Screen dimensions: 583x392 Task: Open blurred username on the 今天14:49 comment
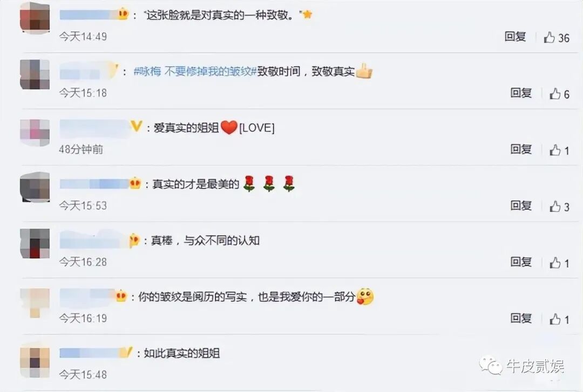[x=88, y=15]
